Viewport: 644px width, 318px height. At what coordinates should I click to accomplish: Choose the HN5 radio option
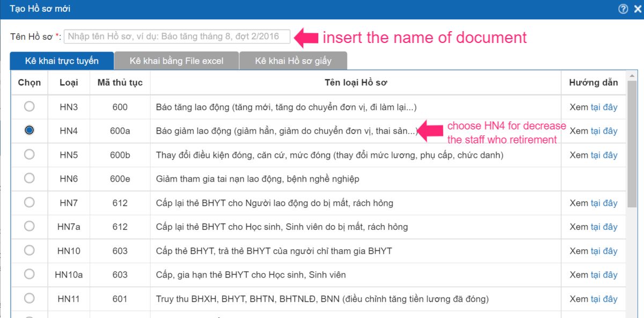(30, 155)
